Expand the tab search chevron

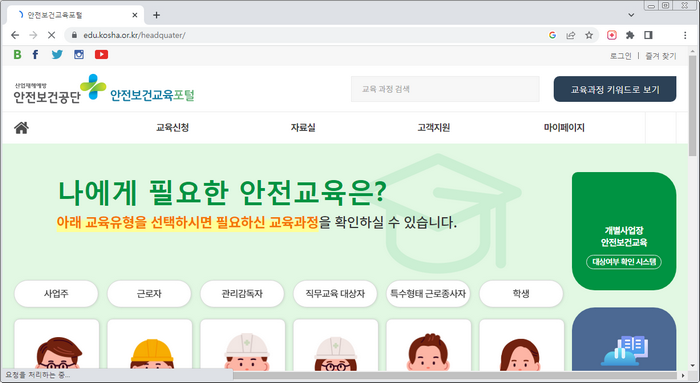pyautogui.click(x=631, y=15)
